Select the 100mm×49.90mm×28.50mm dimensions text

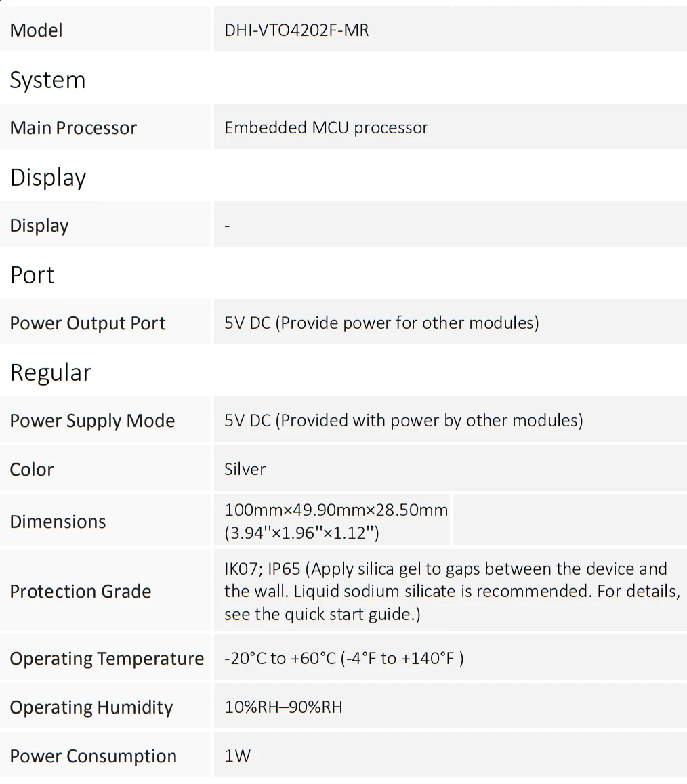tap(336, 510)
